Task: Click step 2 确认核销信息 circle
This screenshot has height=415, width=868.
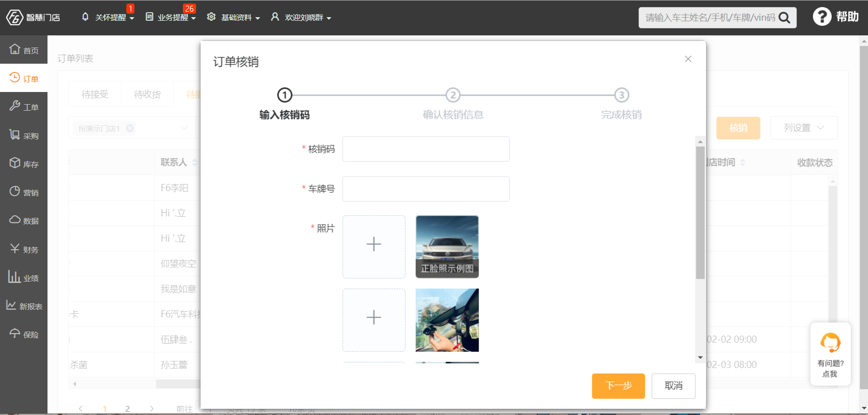Action: coord(453,95)
